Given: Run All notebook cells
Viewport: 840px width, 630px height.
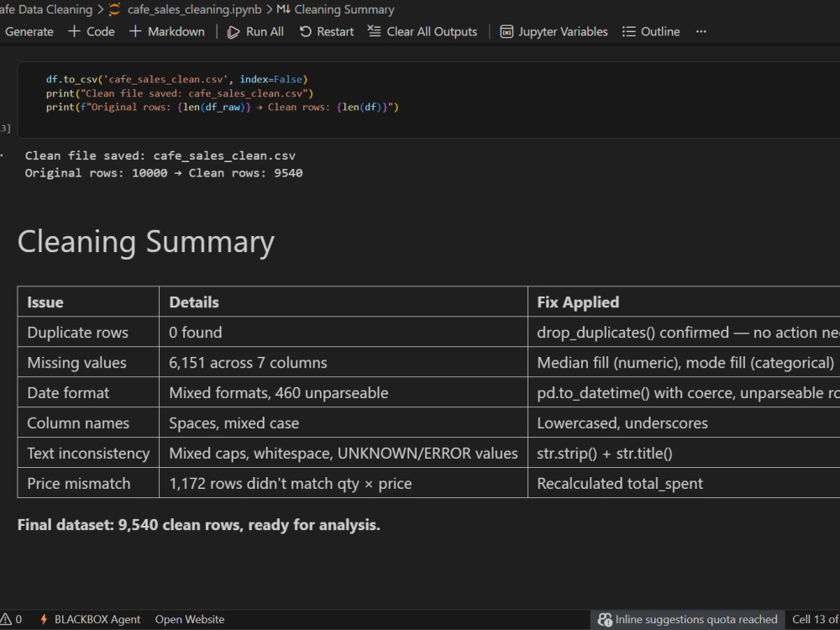Looking at the screenshot, I should click(x=255, y=32).
